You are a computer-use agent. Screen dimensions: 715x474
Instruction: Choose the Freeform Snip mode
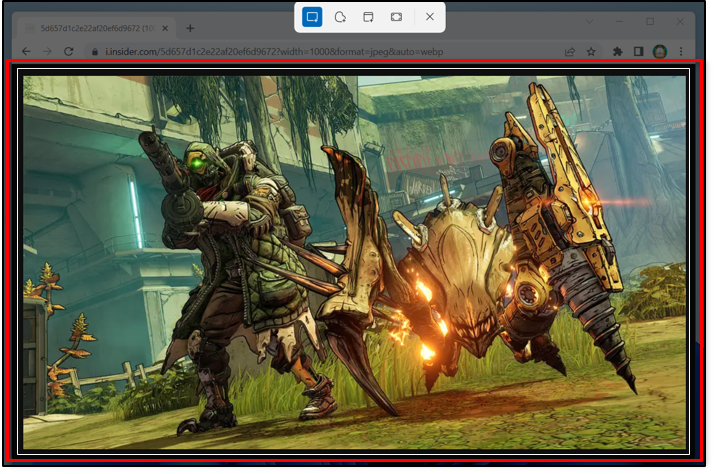point(340,17)
